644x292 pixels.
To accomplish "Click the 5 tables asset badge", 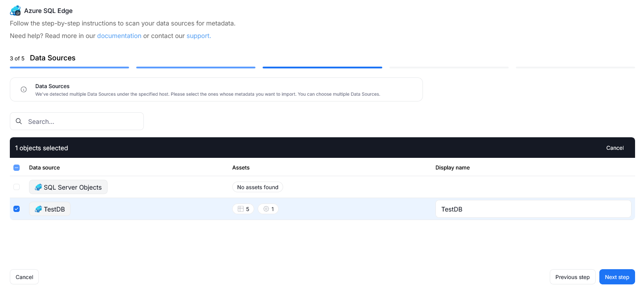I will point(243,209).
